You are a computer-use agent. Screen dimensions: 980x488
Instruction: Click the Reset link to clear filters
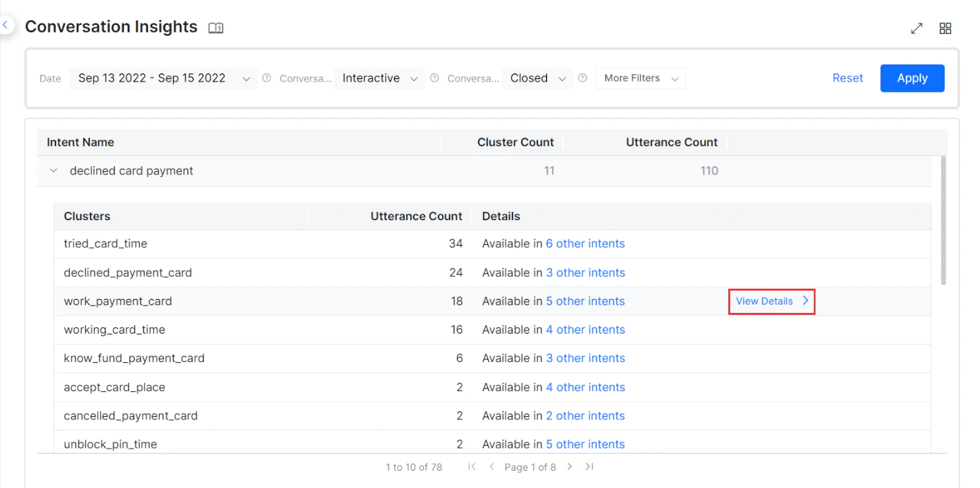(x=847, y=78)
